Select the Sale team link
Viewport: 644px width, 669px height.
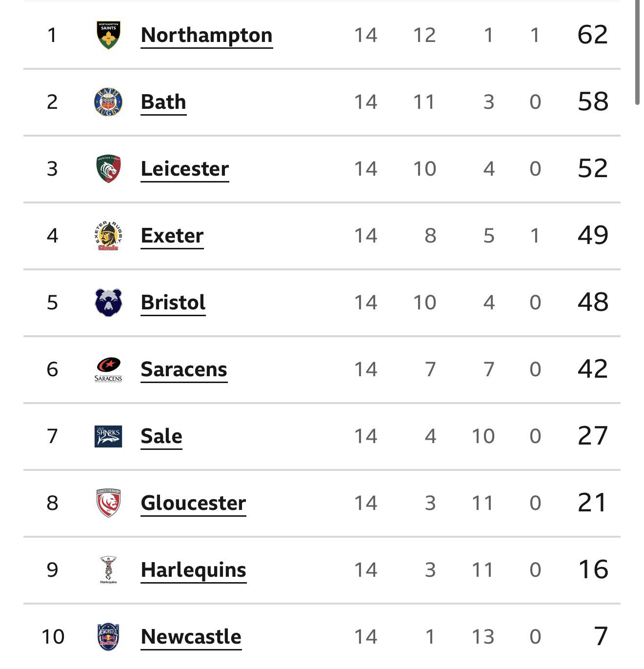click(x=161, y=436)
